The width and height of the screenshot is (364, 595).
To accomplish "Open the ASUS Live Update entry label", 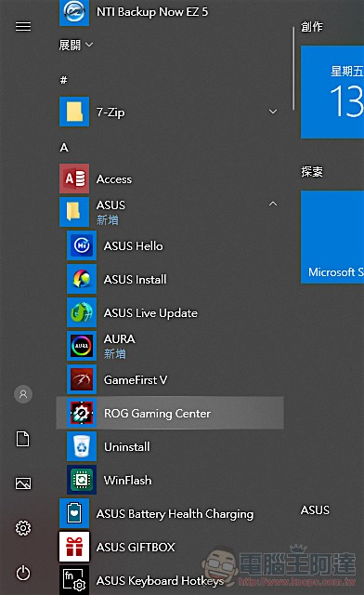I will 150,313.
